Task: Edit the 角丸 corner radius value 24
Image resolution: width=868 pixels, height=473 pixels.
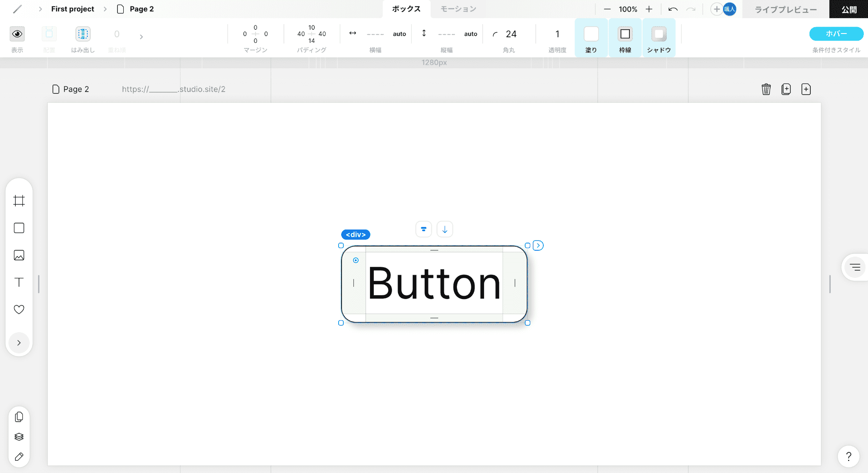Action: coord(511,34)
